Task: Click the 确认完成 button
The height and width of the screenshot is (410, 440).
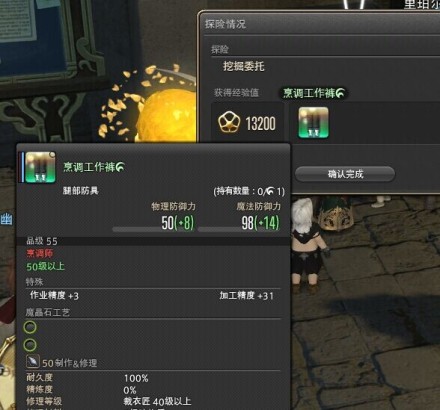Action: [x=345, y=174]
